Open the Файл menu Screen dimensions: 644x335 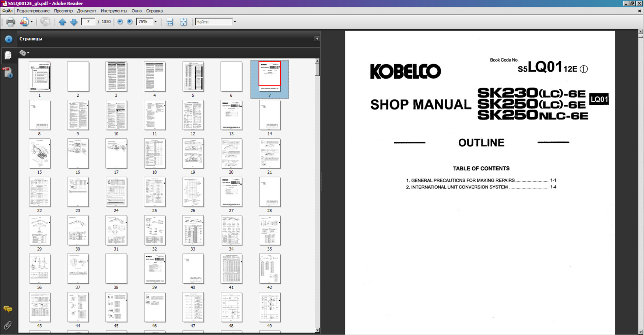pos(7,11)
